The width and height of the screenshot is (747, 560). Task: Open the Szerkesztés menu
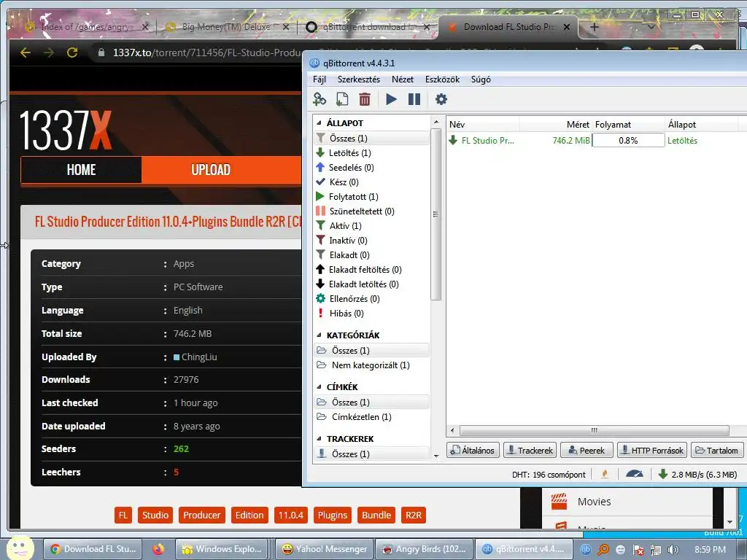point(359,79)
